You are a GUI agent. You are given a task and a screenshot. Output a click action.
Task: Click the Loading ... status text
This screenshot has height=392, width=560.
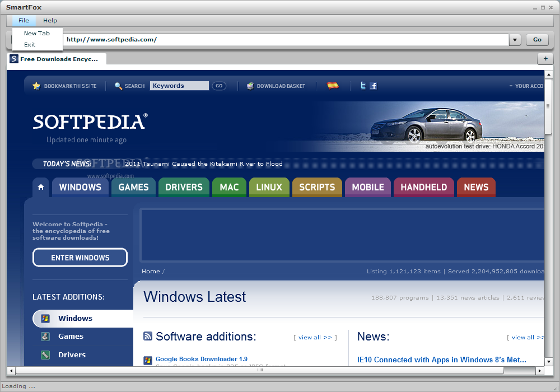(x=18, y=386)
